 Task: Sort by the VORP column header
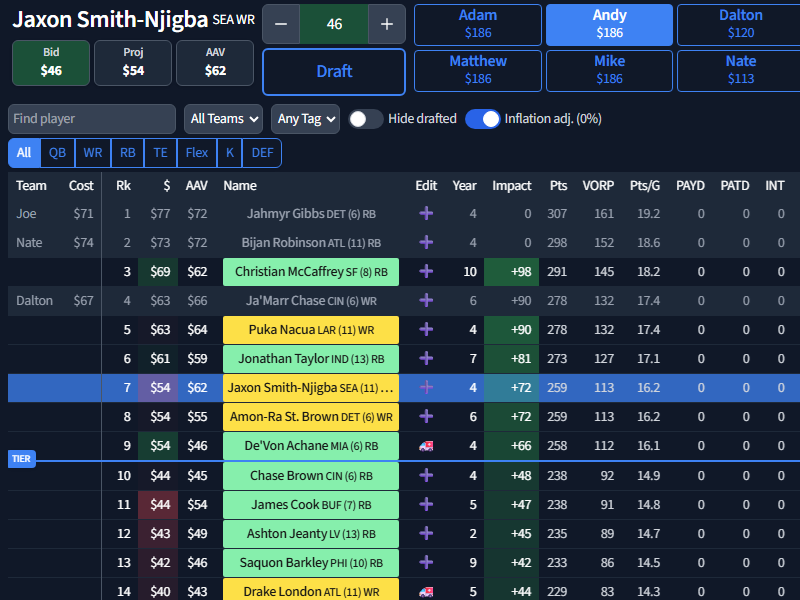tap(598, 186)
